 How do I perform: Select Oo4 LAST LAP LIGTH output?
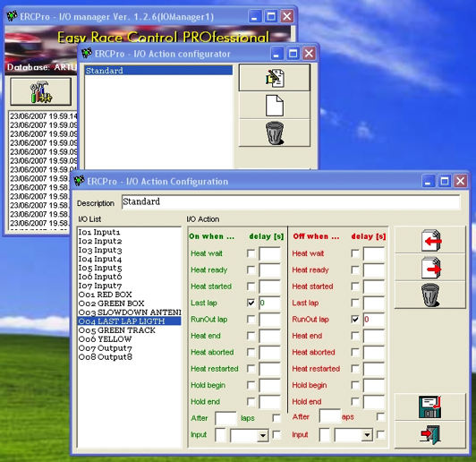pyautogui.click(x=129, y=321)
